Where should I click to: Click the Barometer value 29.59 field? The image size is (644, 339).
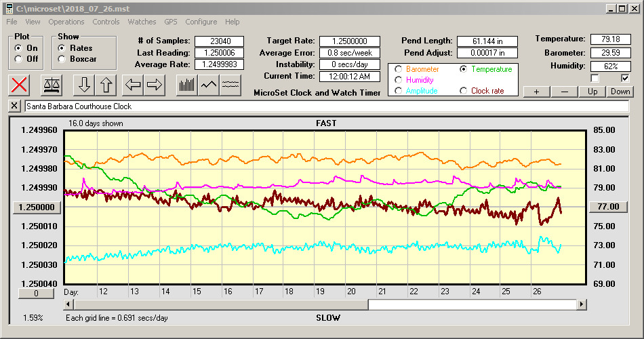(x=611, y=53)
